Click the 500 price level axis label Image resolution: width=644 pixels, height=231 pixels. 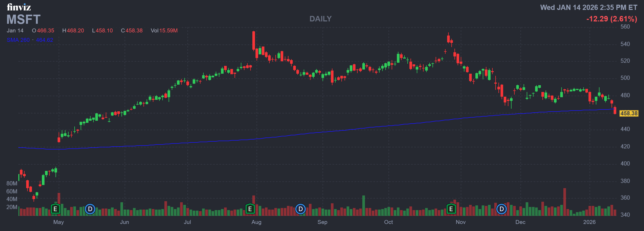(625, 78)
